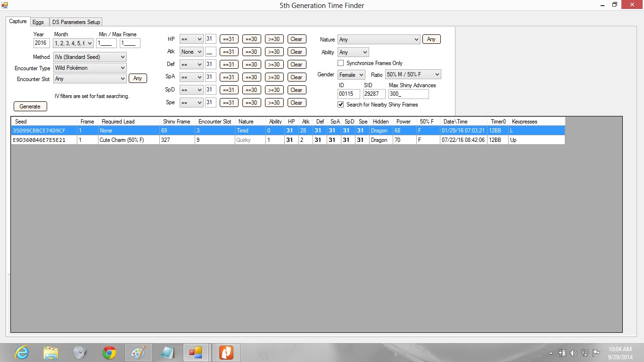Open Internet Explorer from the taskbar
This screenshot has height=362, width=644.
coord(22,353)
